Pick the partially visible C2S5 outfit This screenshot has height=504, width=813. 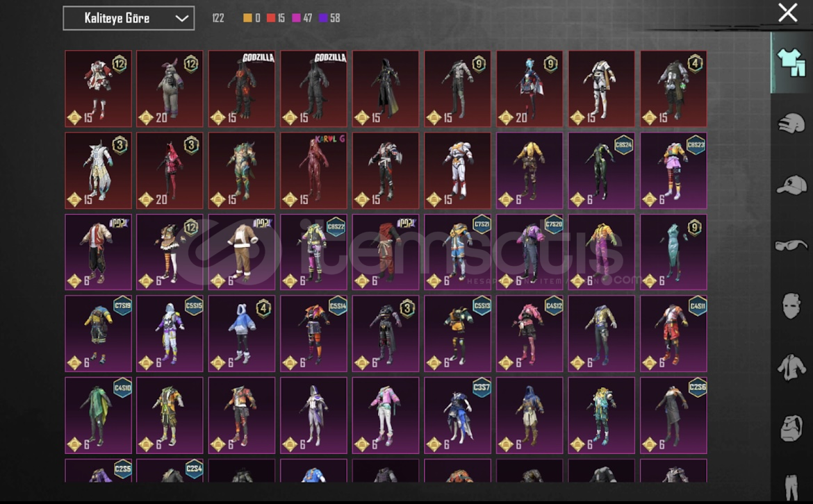click(98, 471)
